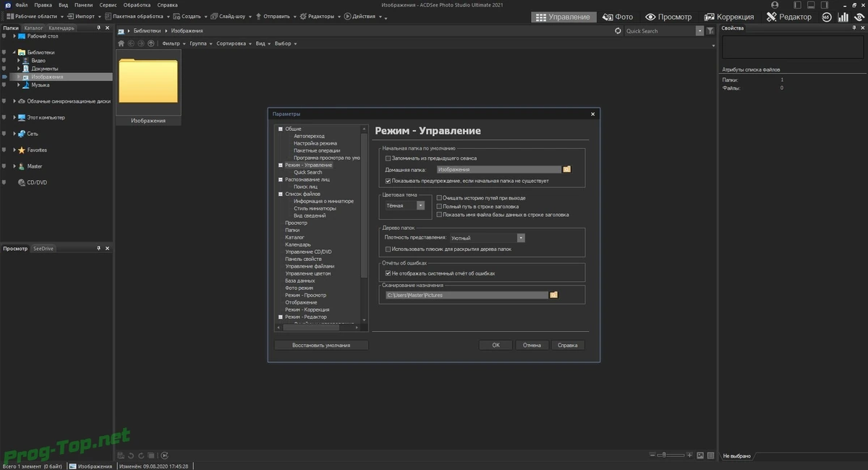
Task: Click Восстановить умолчания button
Action: point(321,346)
